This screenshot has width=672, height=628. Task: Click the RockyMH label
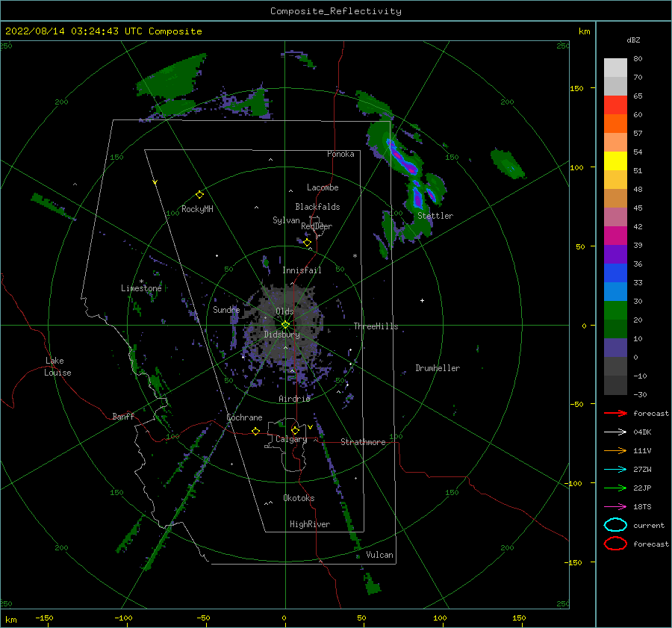[x=197, y=209]
